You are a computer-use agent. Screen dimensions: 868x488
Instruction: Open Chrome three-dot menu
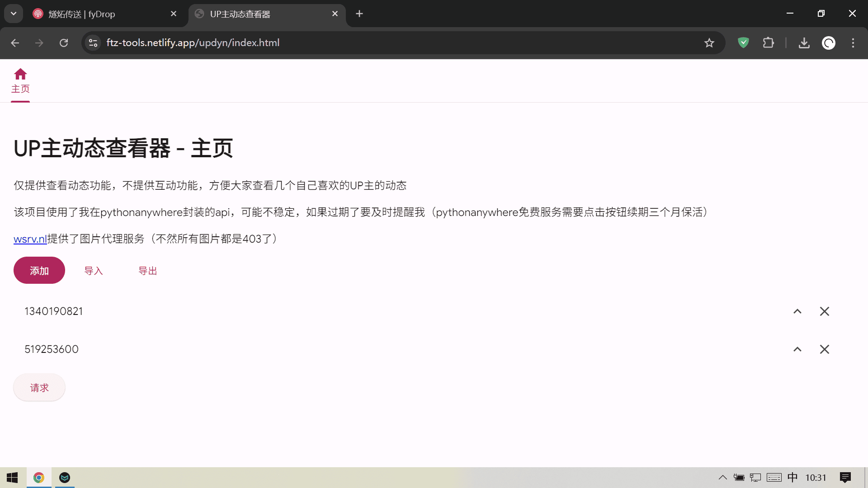click(853, 43)
